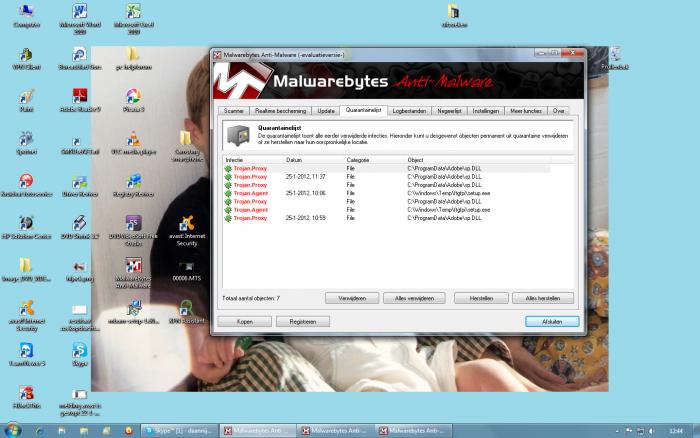Open the Microsoft Excel desktop shortcut
The height and width of the screenshot is (438, 700).
(133, 19)
